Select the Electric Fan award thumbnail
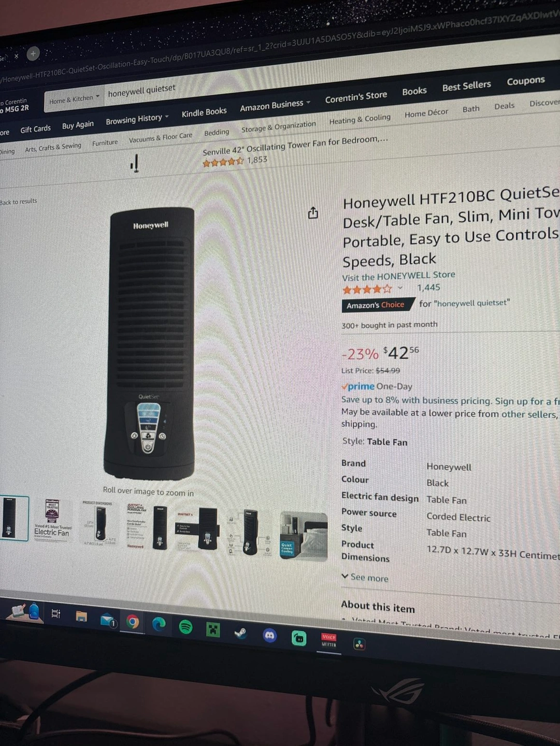 click(52, 519)
